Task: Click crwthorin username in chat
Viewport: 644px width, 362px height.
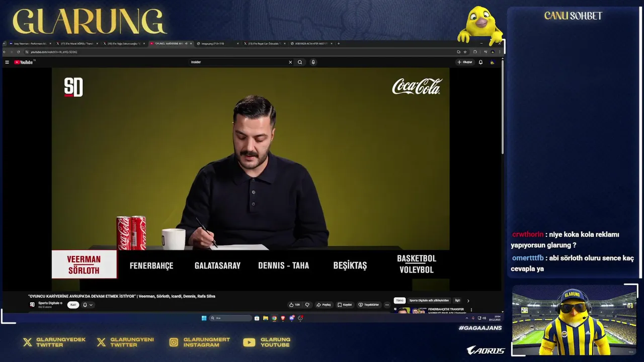Action: (x=528, y=234)
